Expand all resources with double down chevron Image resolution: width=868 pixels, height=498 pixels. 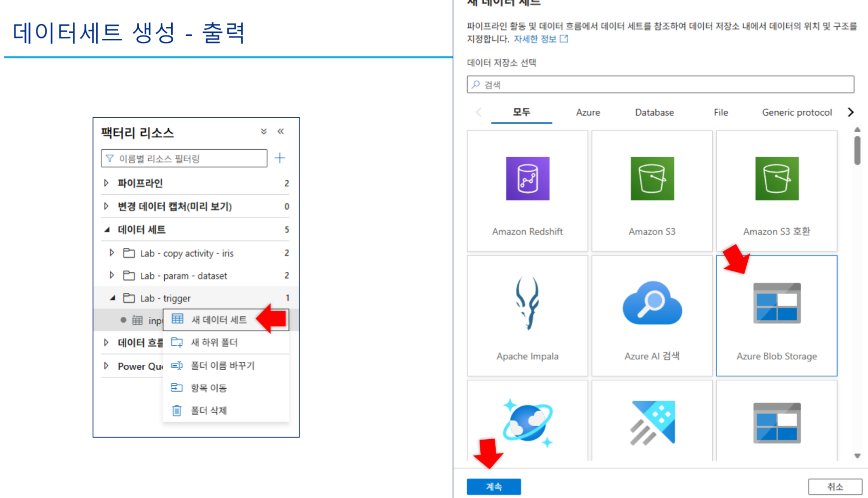point(264,131)
